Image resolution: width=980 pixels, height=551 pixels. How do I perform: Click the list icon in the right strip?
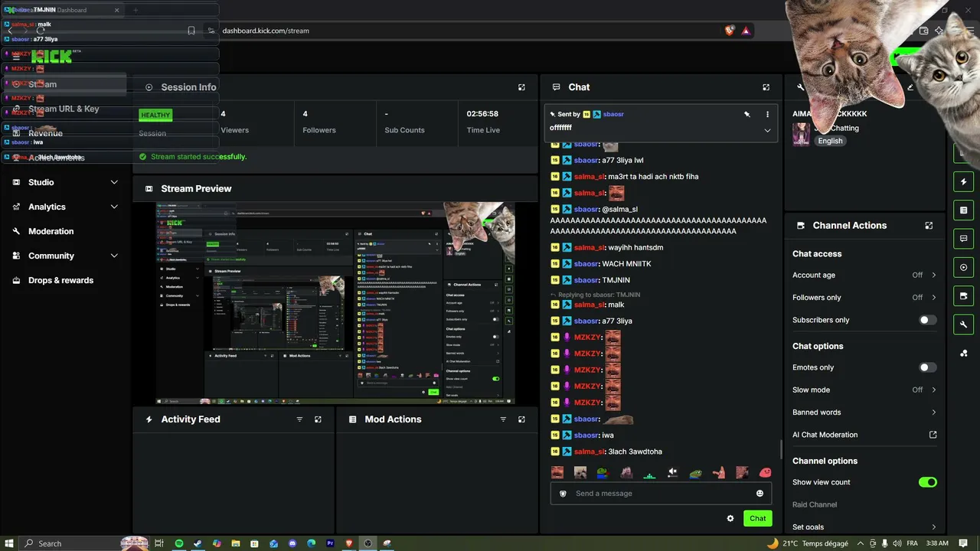(963, 210)
